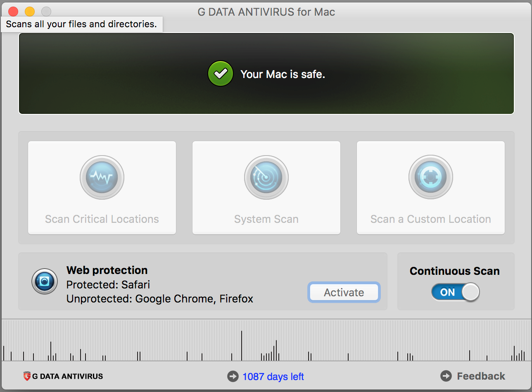532x392 pixels.
Task: Minimize the window with yellow button
Action: 30,12
